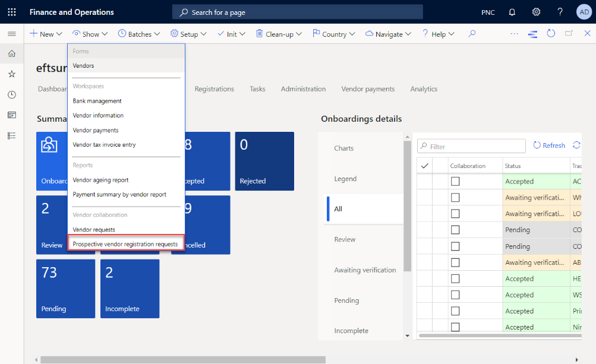Click the page search magnifier icon
The height and width of the screenshot is (364, 596).
(184, 12)
